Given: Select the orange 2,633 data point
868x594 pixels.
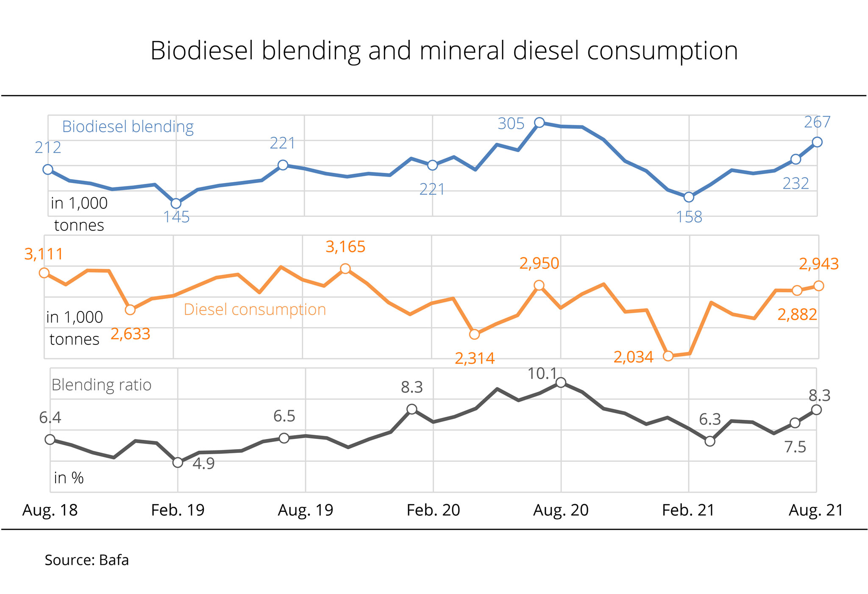Looking at the screenshot, I should pos(130,310).
